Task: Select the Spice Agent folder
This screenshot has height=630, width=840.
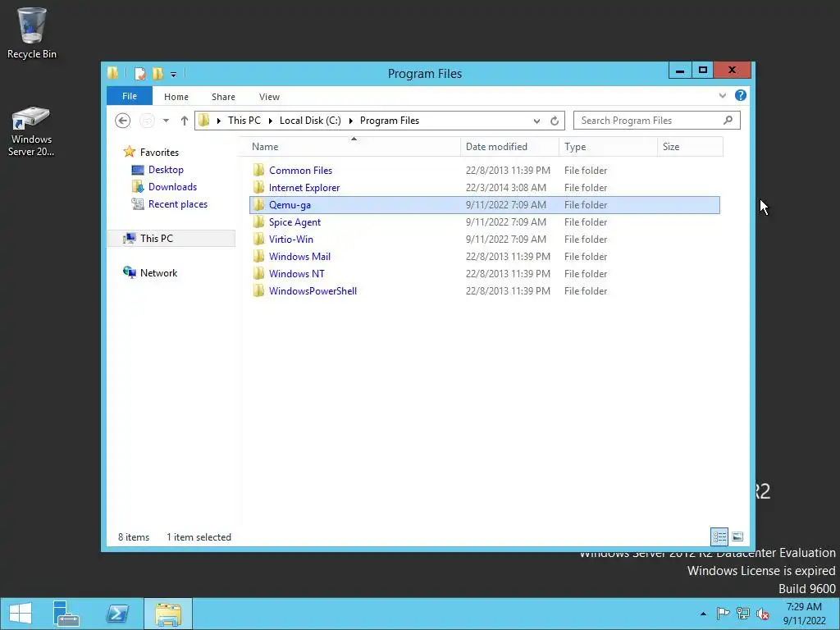Action: coord(294,221)
